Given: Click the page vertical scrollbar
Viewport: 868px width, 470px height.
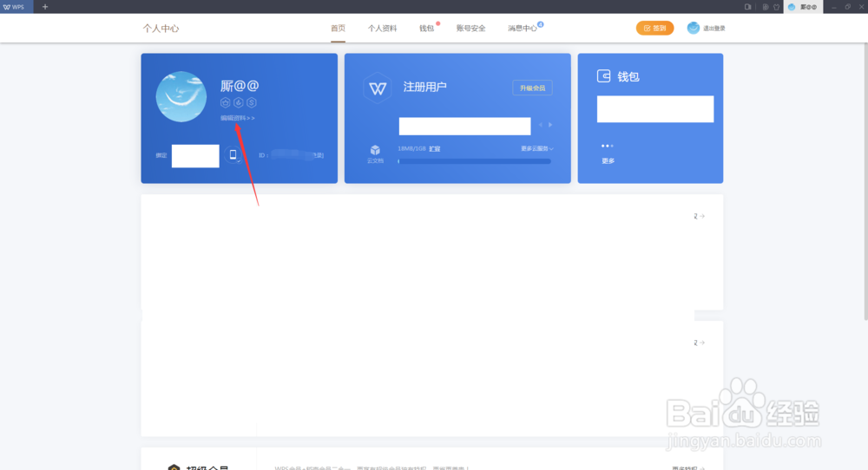Looking at the screenshot, I should tap(865, 181).
